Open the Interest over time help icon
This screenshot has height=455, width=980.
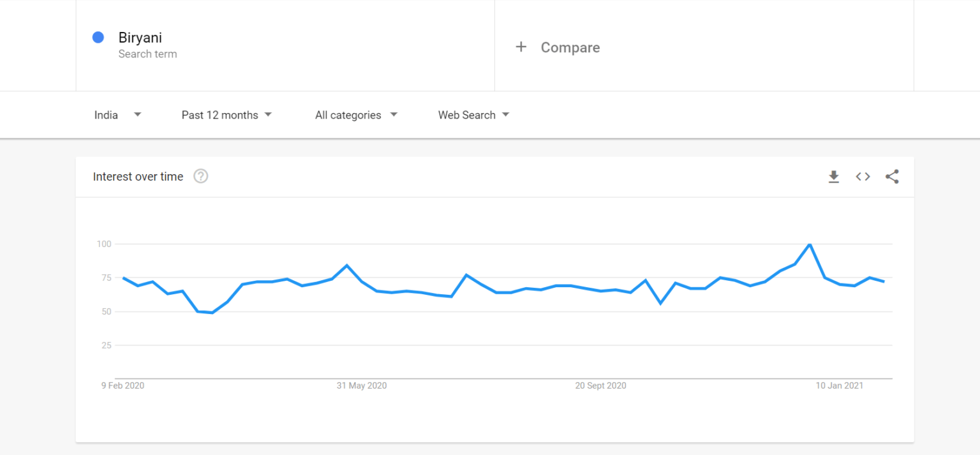(x=201, y=177)
